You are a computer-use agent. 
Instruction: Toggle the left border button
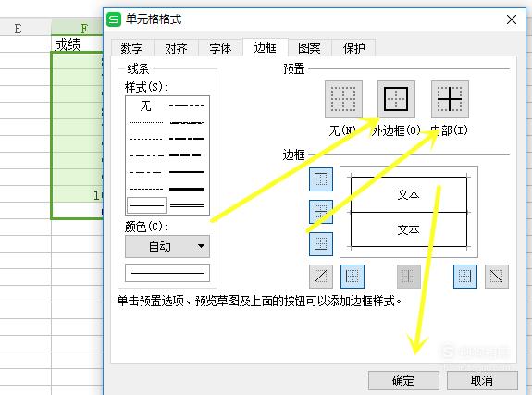click(353, 277)
